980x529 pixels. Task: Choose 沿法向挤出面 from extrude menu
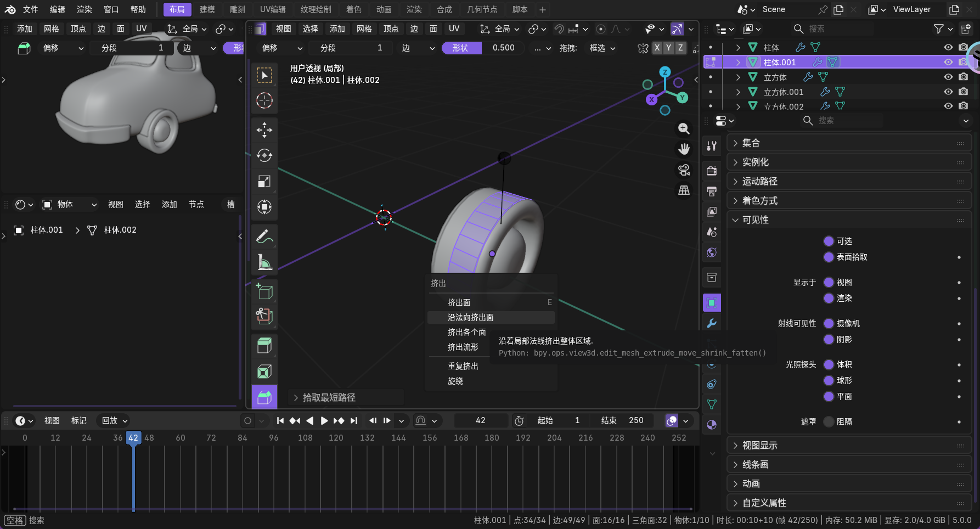470,317
